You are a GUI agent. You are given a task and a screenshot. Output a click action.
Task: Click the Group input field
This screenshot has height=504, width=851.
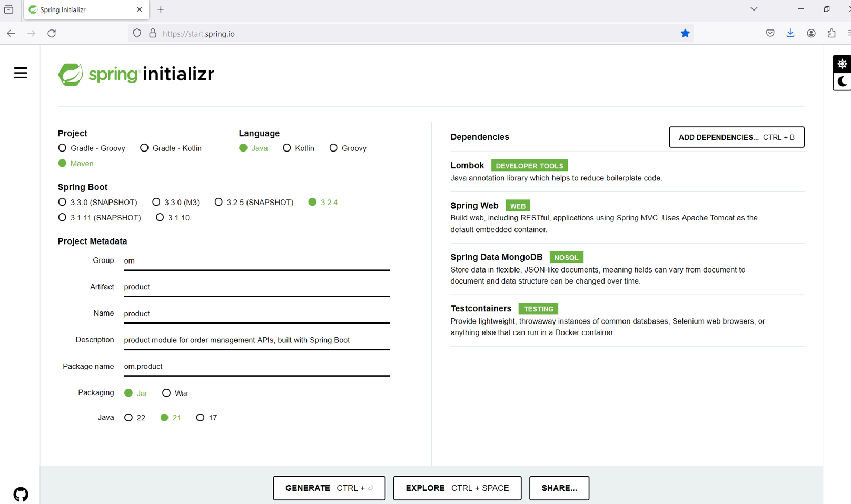(x=257, y=261)
